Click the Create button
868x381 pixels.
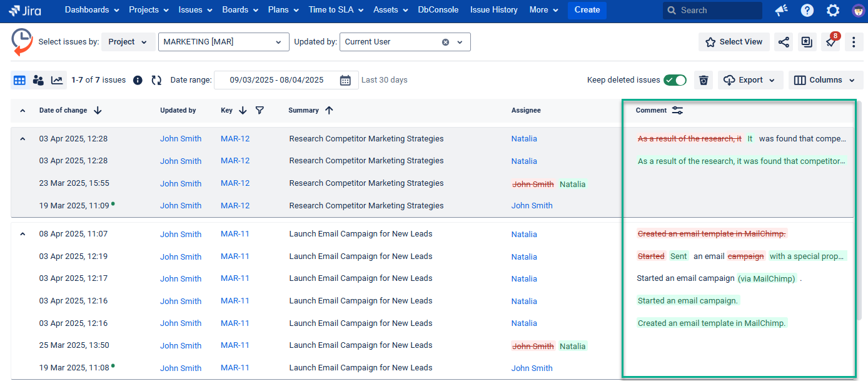click(x=587, y=11)
